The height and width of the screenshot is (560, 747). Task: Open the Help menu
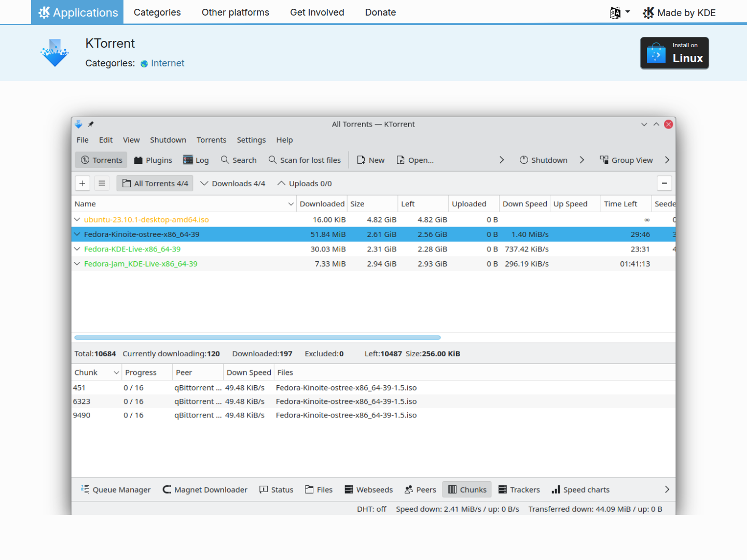(285, 140)
